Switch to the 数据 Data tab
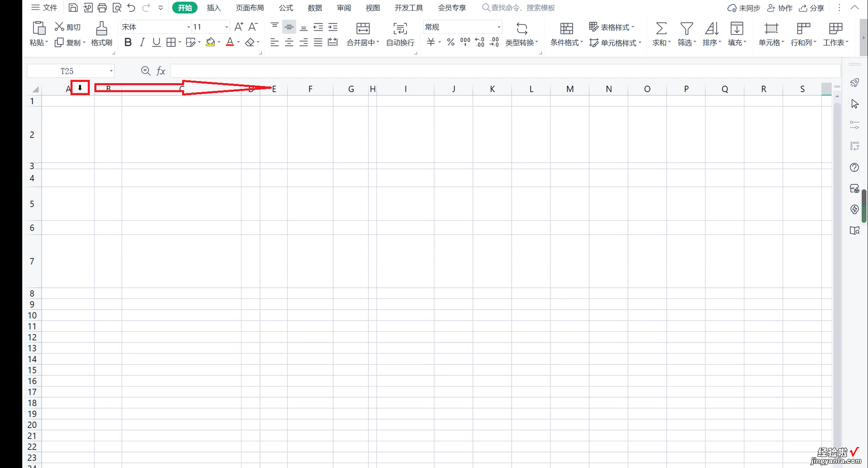This screenshot has width=868, height=468. click(x=315, y=8)
